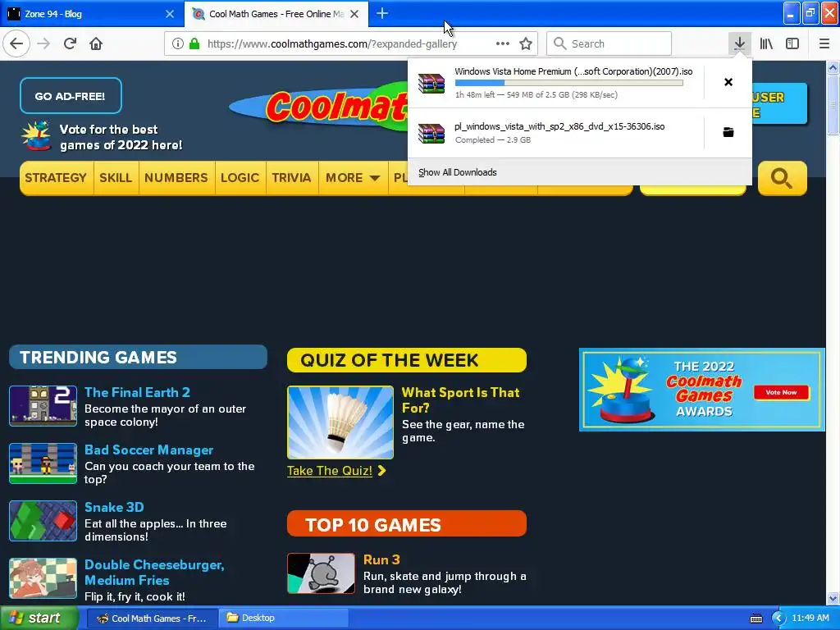Click the Double Cheeseburger thumbnail image

point(43,578)
